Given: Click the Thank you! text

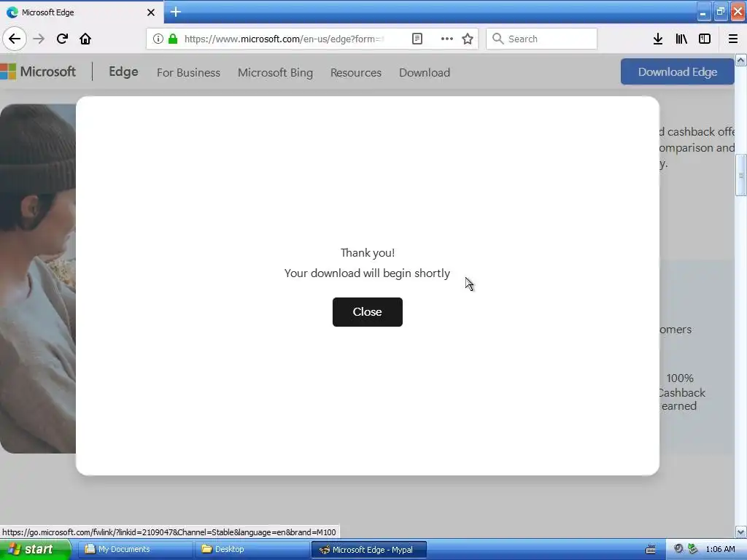Looking at the screenshot, I should pyautogui.click(x=368, y=253).
